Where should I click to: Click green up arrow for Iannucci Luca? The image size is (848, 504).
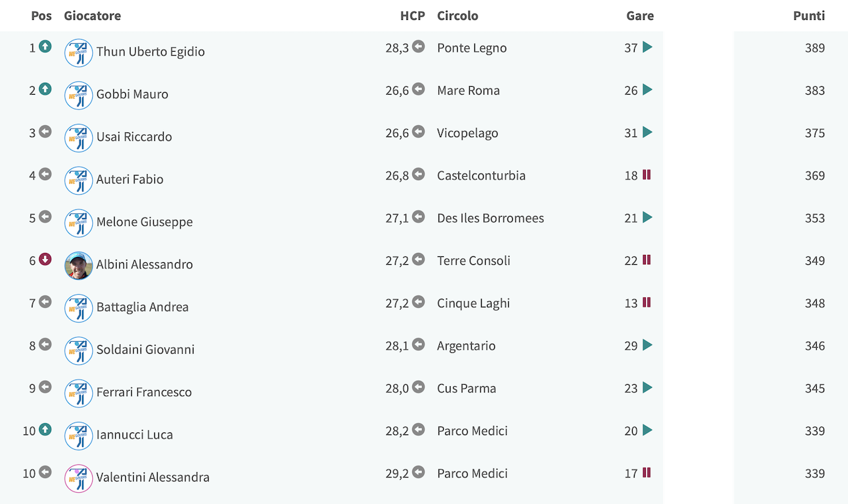(x=45, y=429)
